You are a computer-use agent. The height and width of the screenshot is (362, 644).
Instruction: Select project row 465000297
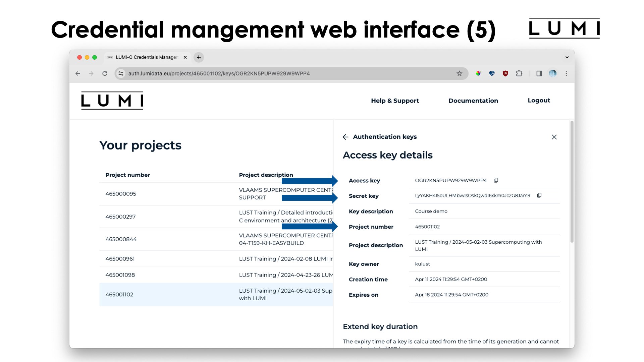tap(216, 217)
